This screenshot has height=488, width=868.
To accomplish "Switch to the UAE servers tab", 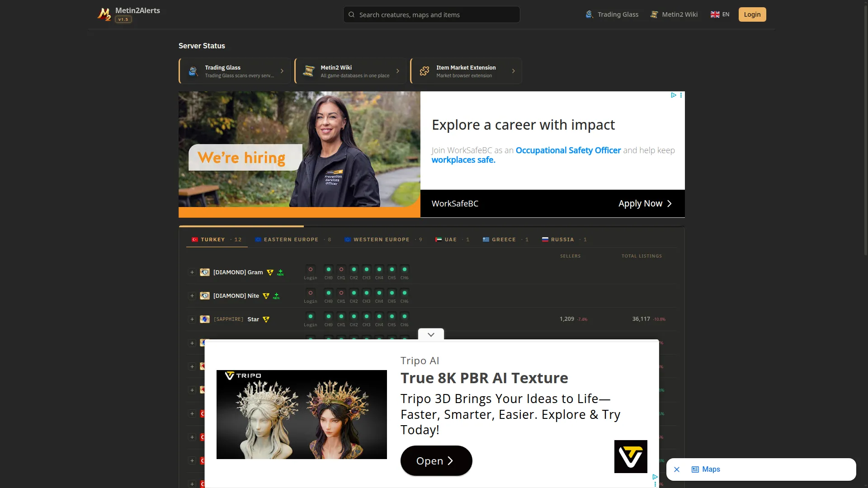I will pos(453,239).
